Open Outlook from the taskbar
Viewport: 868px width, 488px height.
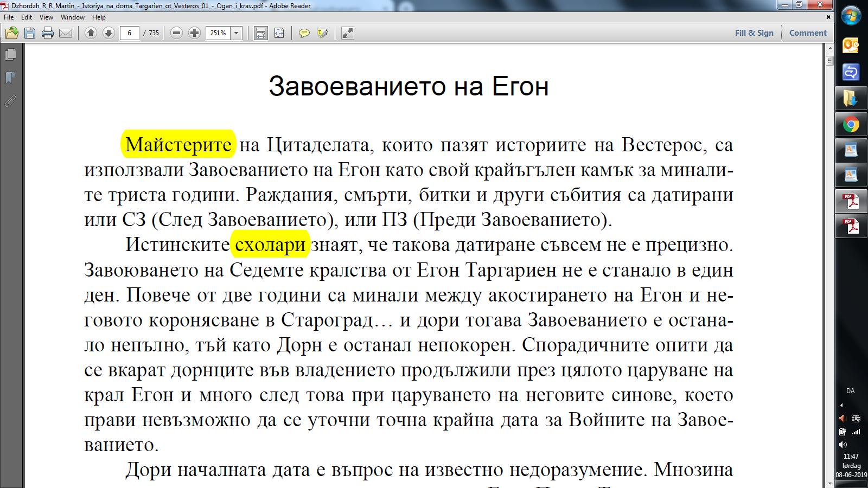(851, 45)
